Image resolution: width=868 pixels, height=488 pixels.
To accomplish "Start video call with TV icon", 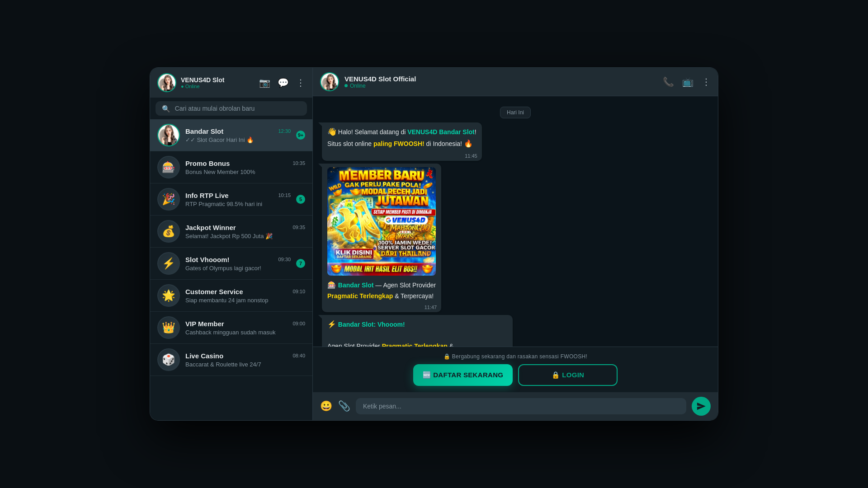I will (688, 82).
